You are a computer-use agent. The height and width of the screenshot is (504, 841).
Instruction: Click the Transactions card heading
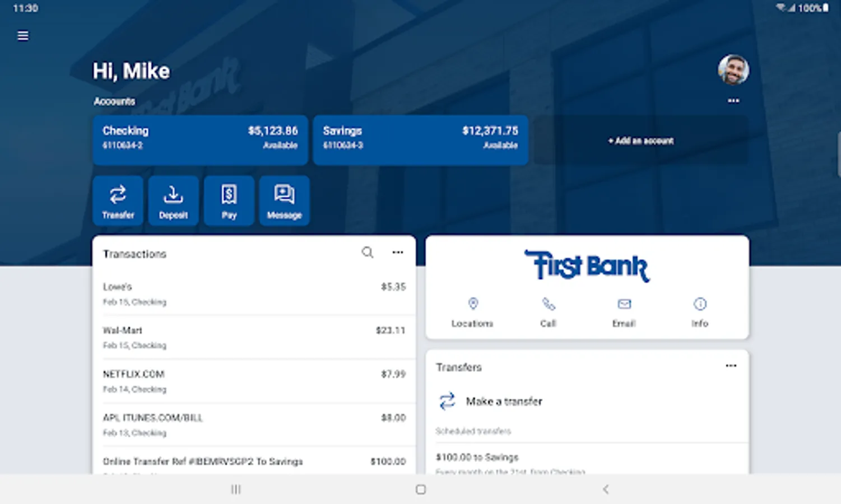click(x=134, y=254)
